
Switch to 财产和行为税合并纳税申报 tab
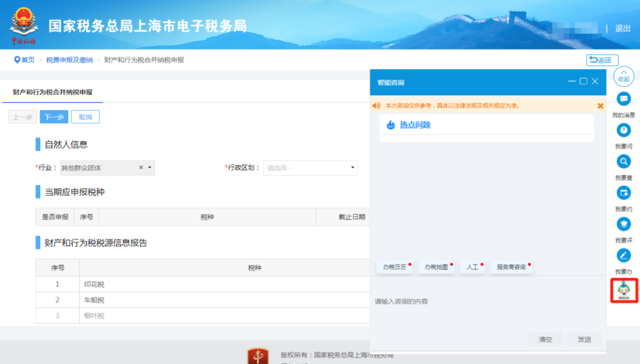(x=53, y=92)
